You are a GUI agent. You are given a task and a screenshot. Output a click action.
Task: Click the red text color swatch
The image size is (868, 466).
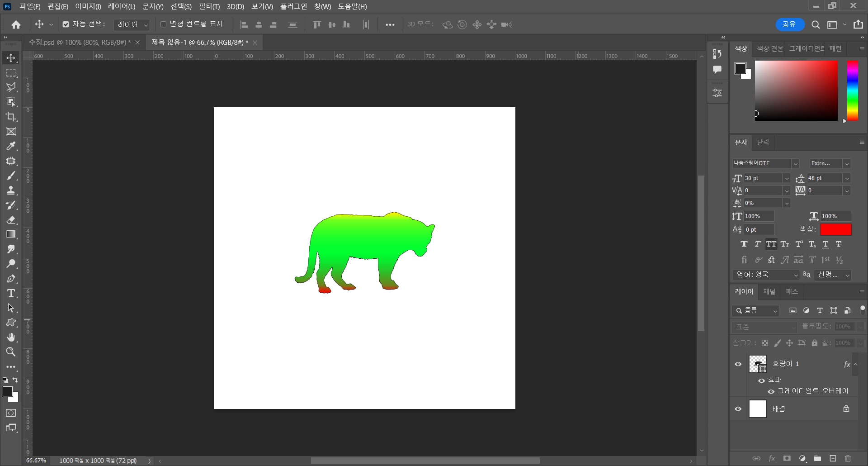836,230
